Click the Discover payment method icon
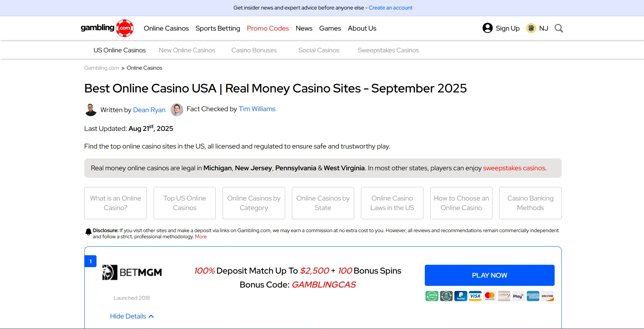Viewport: 644px width, 329px height. pos(547,296)
